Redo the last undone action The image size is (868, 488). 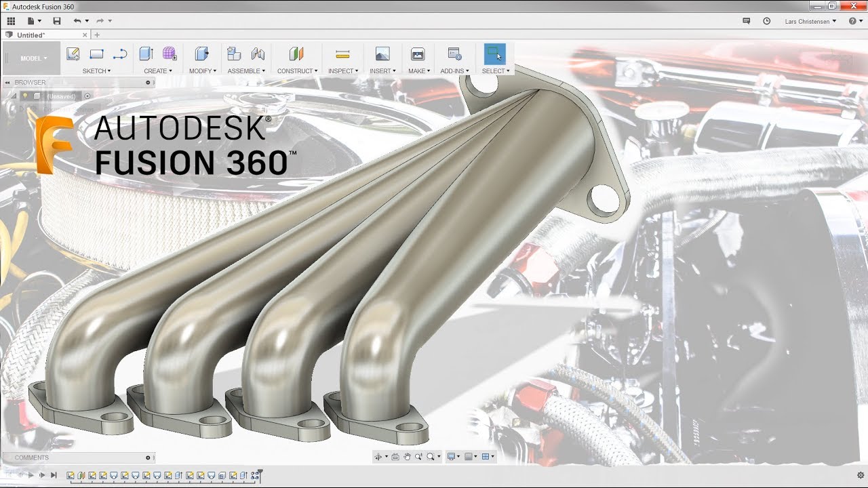tap(100, 21)
